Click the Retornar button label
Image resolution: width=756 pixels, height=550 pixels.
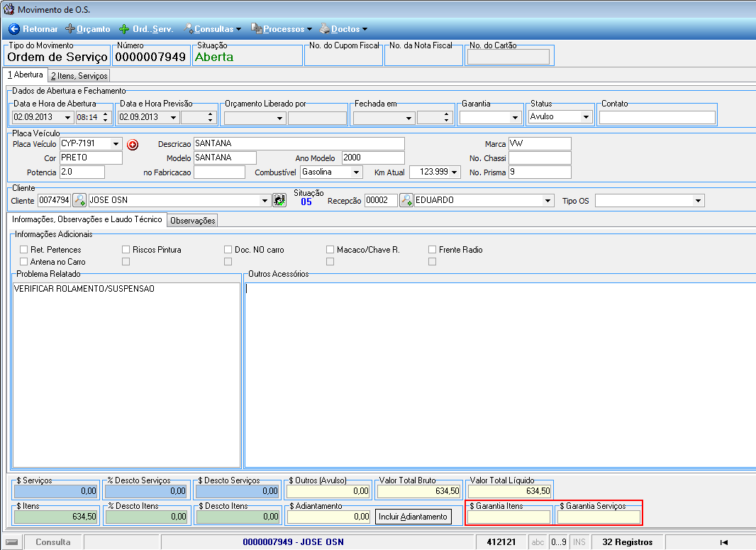pos(40,29)
